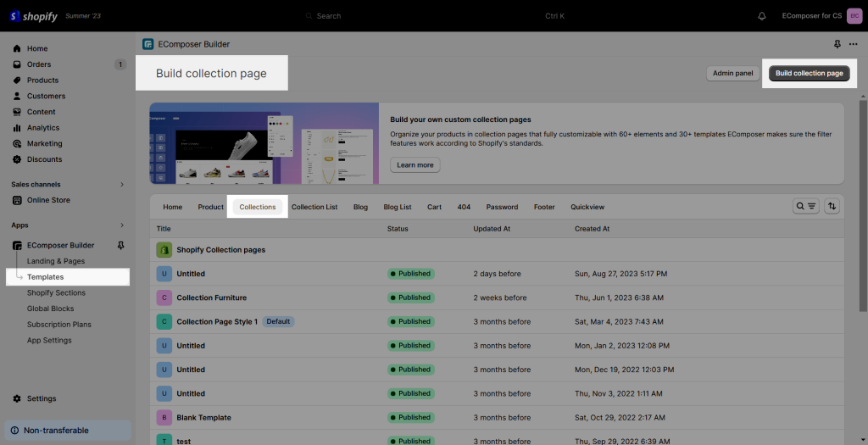The height and width of the screenshot is (445, 868).
Task: Open the Blog List tab
Action: (398, 207)
